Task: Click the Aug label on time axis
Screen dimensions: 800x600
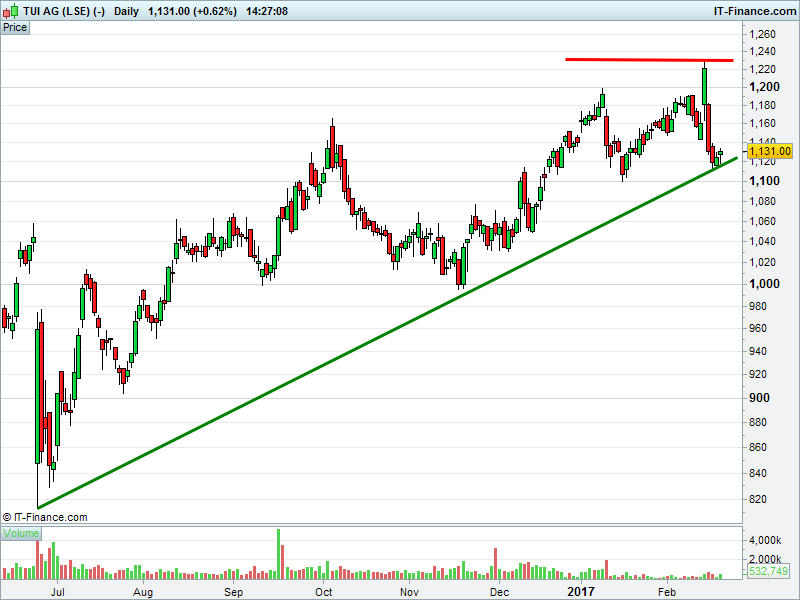Action: click(143, 592)
